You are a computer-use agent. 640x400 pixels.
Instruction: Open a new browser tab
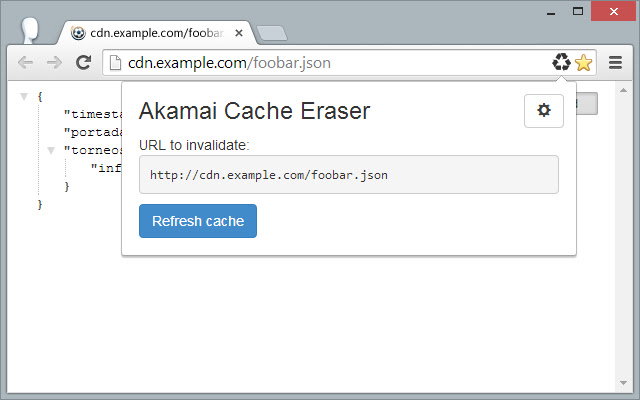271,33
